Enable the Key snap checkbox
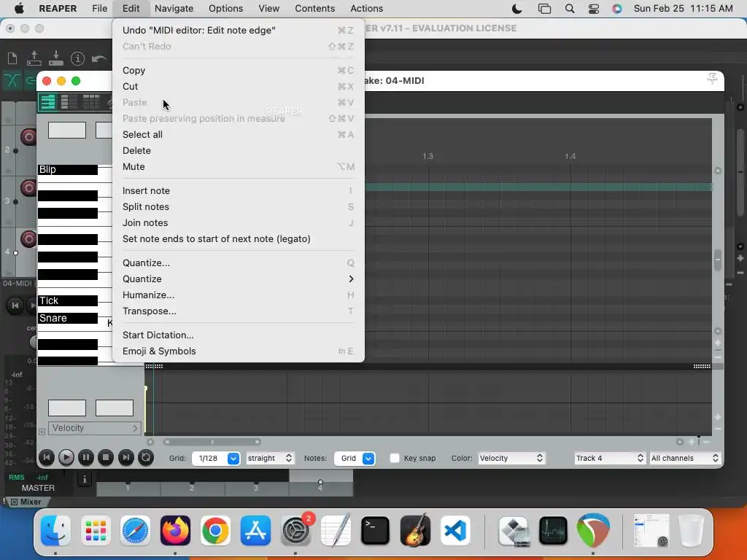 [395, 458]
